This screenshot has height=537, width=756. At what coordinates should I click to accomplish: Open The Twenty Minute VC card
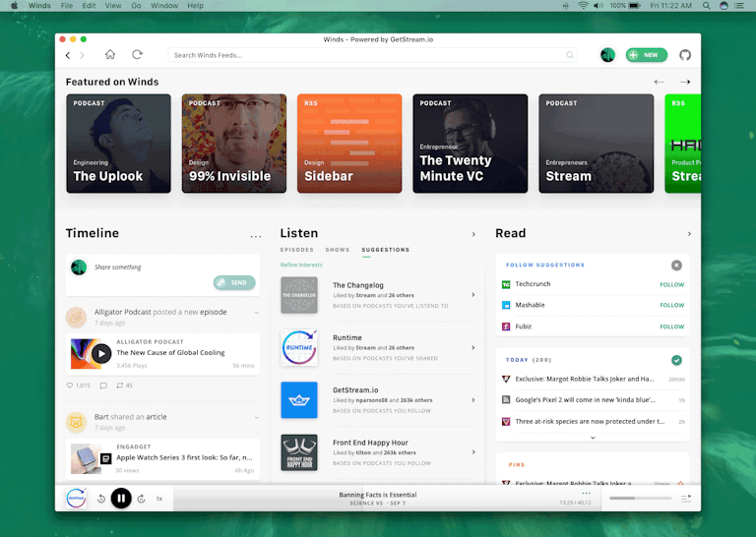coord(471,144)
